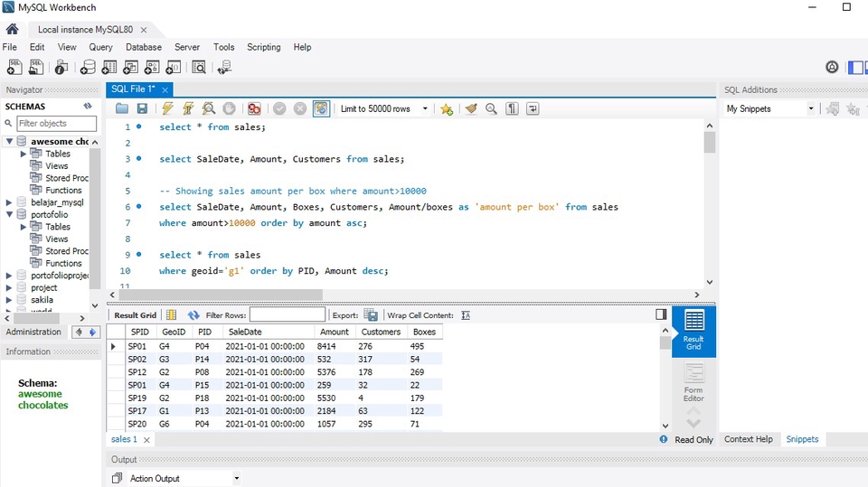Stop query execution icon
The image size is (868, 487).
(229, 108)
